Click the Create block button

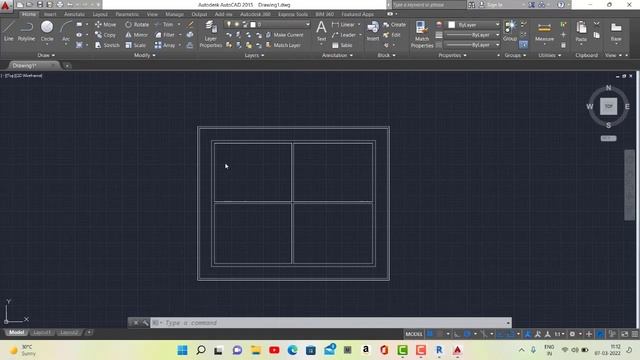(x=394, y=24)
